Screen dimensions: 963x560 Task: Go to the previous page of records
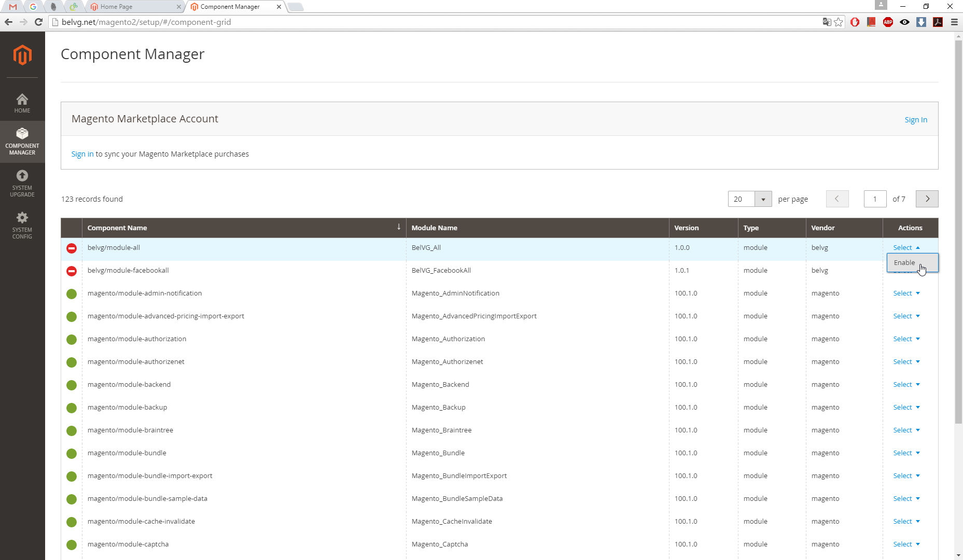(837, 199)
